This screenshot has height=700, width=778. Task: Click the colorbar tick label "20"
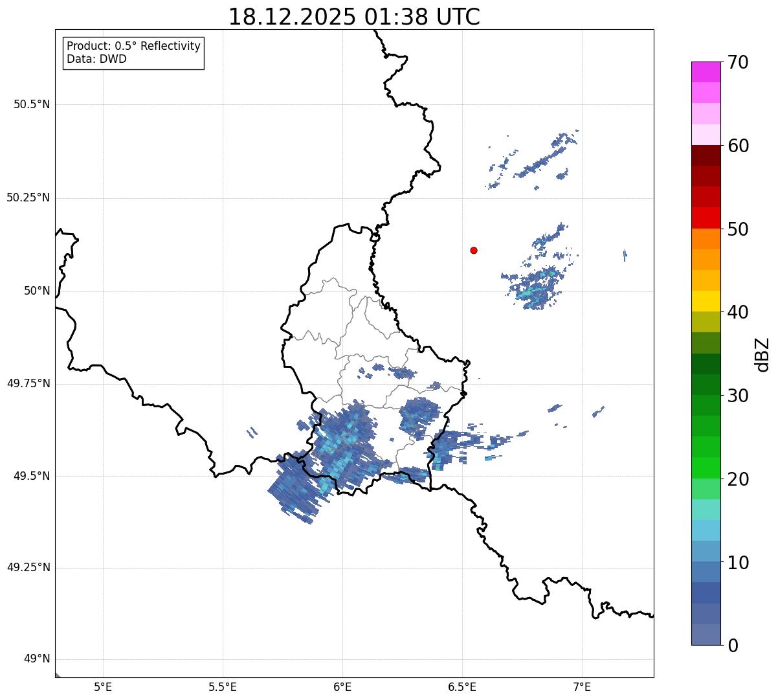pyautogui.click(x=739, y=479)
